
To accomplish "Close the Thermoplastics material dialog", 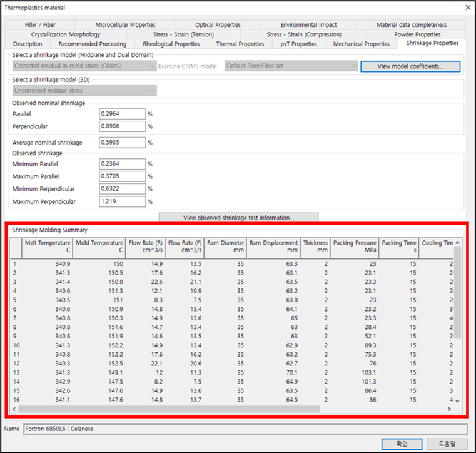I will [466, 8].
